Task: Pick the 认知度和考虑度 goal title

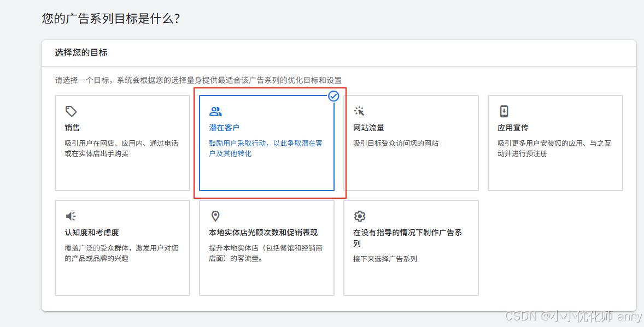Action: [x=92, y=232]
